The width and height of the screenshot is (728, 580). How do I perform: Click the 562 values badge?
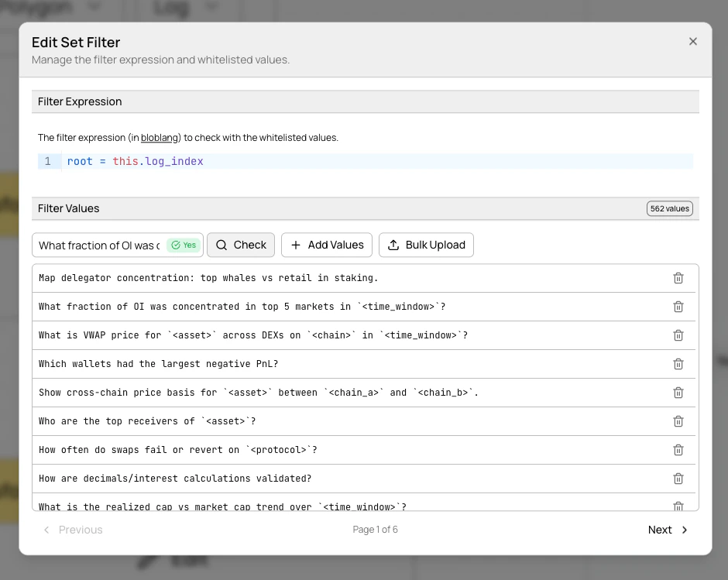coord(669,208)
